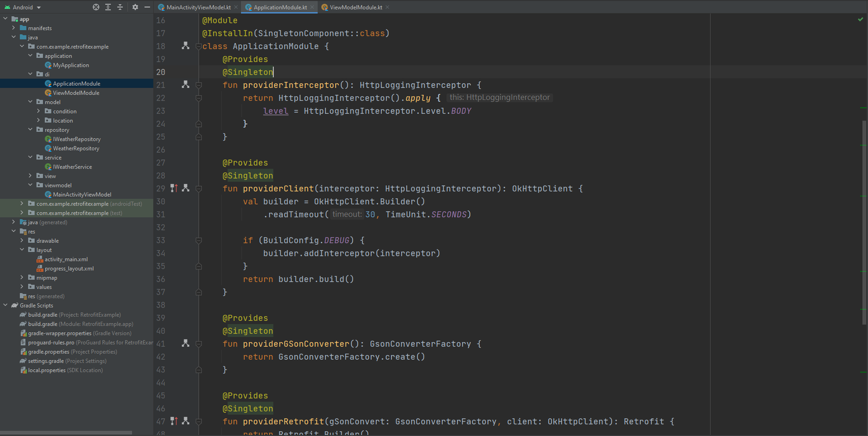Click the Collapse All icon in project toolbar
This screenshot has width=868, height=436.
120,7
